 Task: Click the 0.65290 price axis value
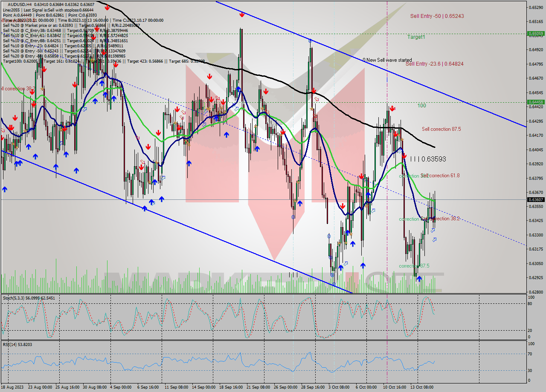click(536, 7)
